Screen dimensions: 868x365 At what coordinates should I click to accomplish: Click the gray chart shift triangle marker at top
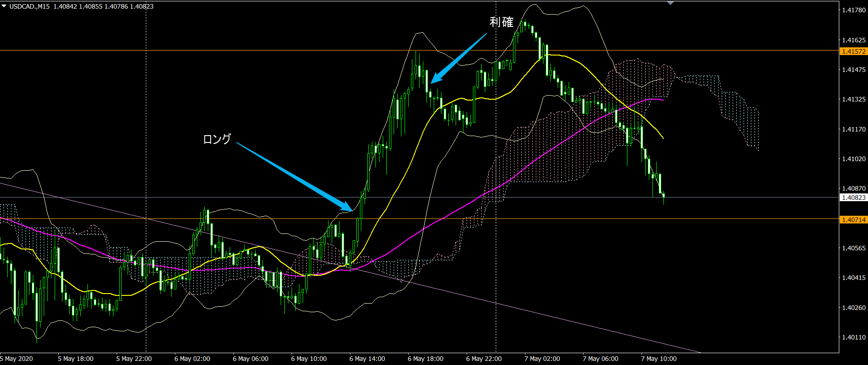[x=670, y=3]
